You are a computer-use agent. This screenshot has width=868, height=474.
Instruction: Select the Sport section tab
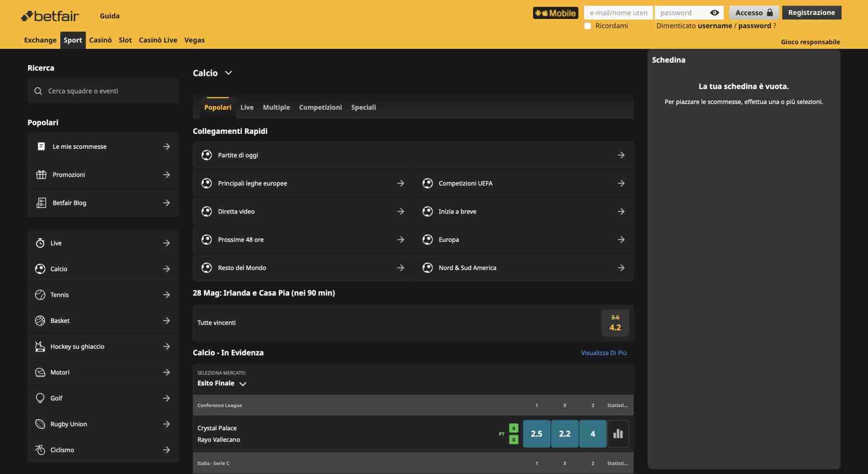coord(73,40)
